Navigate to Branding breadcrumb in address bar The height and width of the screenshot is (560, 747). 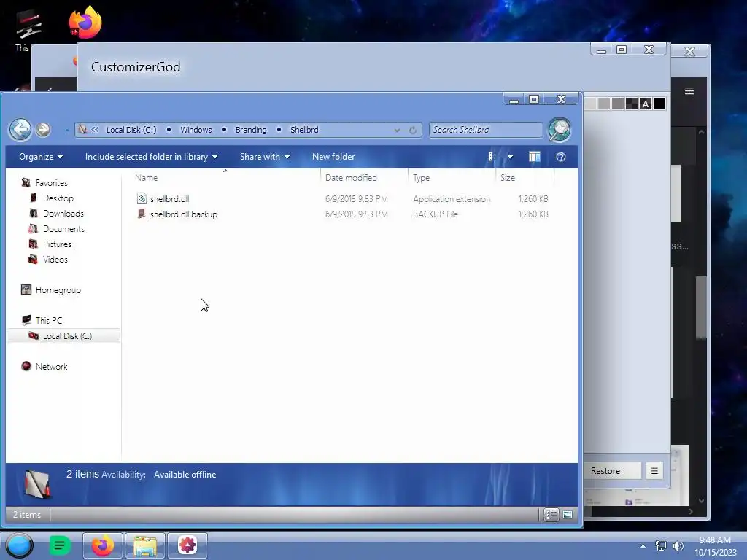[251, 130]
